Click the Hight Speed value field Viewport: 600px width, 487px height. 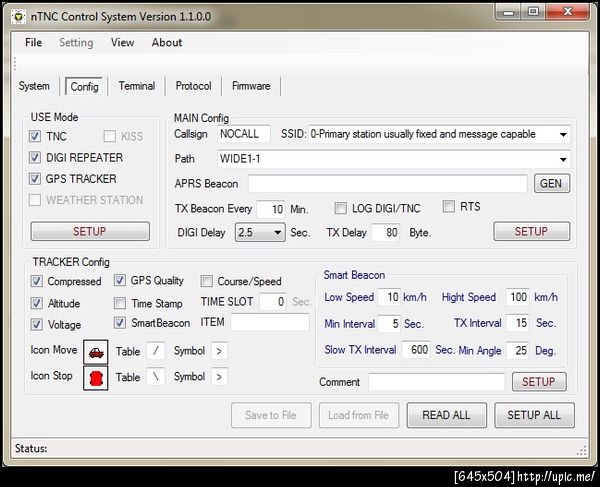(517, 297)
